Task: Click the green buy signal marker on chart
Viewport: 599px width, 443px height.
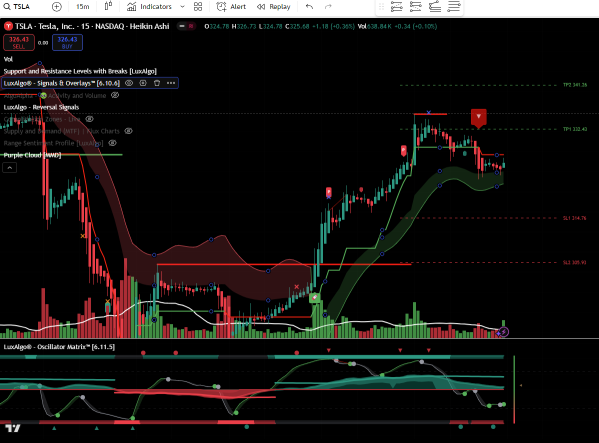Action: point(315,297)
